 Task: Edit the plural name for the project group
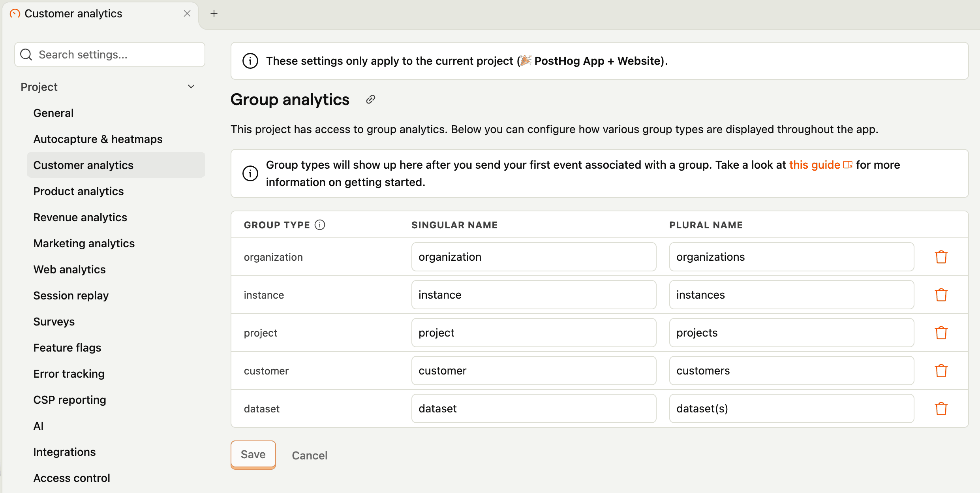click(x=791, y=332)
